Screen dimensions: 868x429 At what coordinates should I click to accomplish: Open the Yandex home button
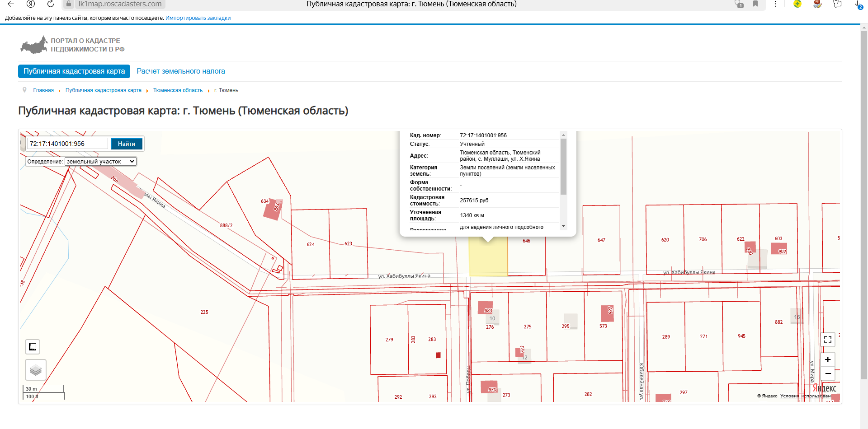click(x=31, y=4)
